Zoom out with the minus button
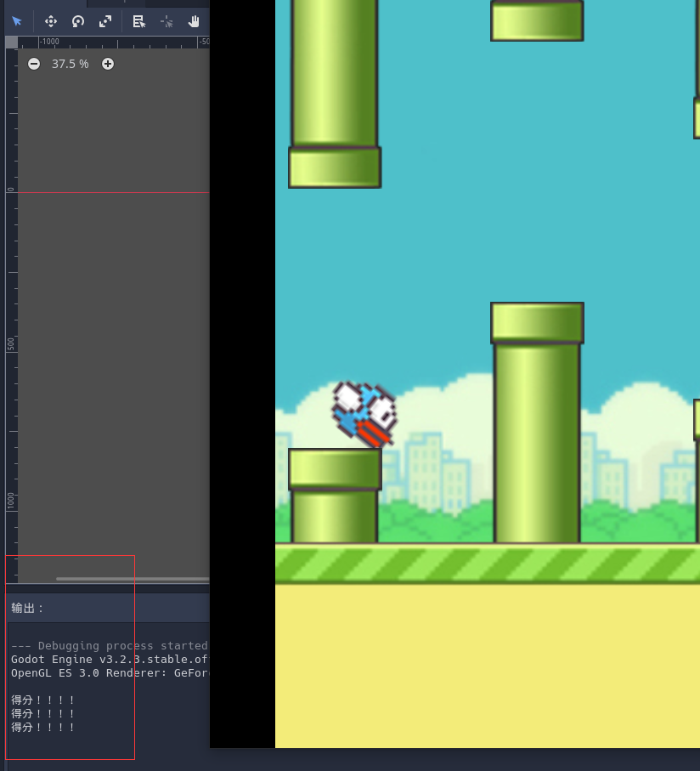 click(34, 64)
